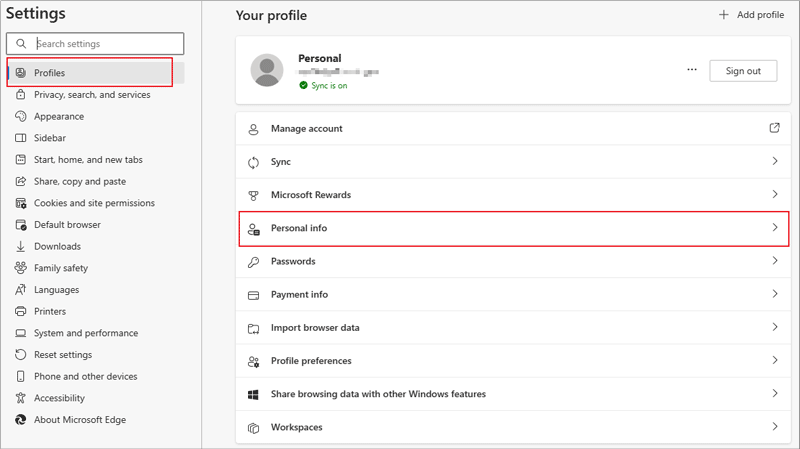Expand the Passwords row chevron
Screen dimensions: 800x449
coord(775,261)
